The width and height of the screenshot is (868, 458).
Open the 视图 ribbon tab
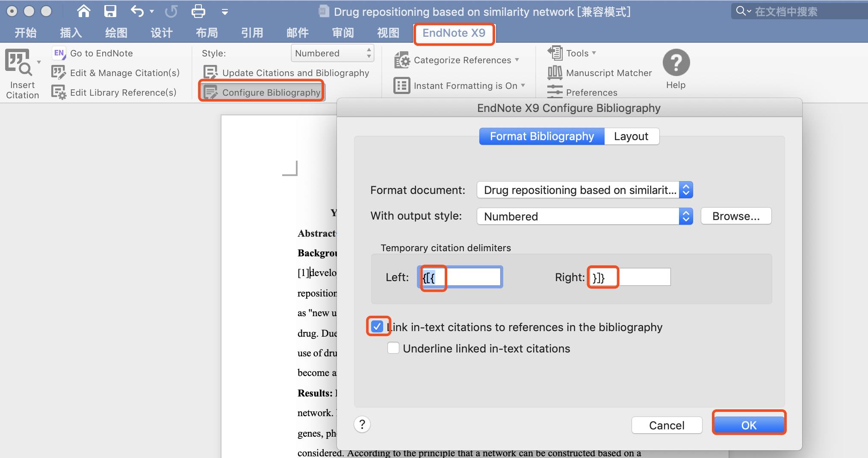[388, 33]
